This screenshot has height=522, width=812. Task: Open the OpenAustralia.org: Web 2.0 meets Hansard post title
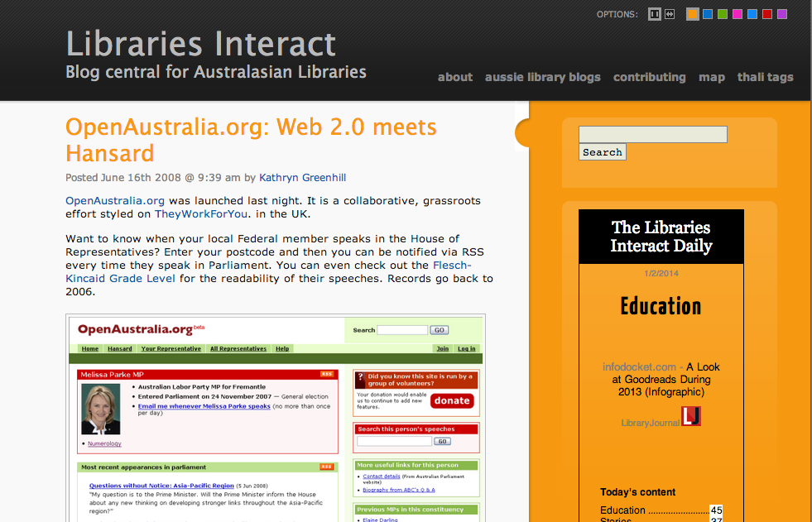click(251, 140)
